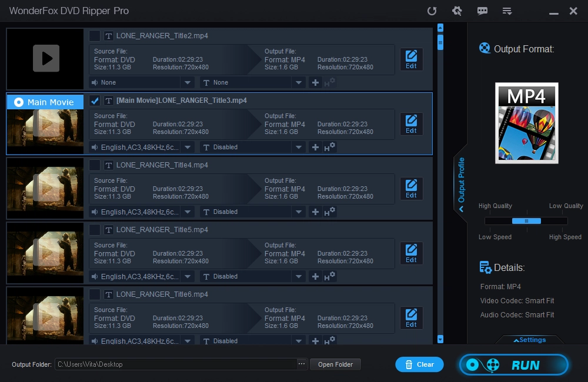The image size is (588, 382).
Task: Uncheck the Main Movie Title3 checkbox
Action: [x=95, y=100]
